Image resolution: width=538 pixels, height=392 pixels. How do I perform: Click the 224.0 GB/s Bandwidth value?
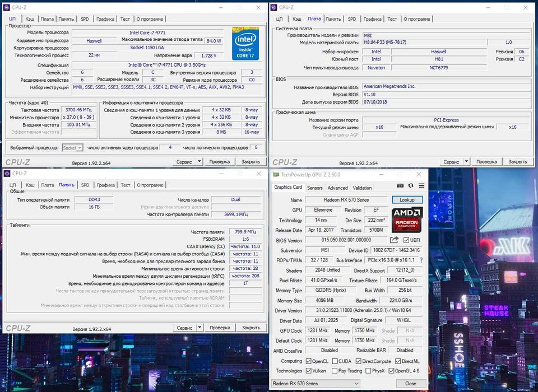[x=401, y=300]
